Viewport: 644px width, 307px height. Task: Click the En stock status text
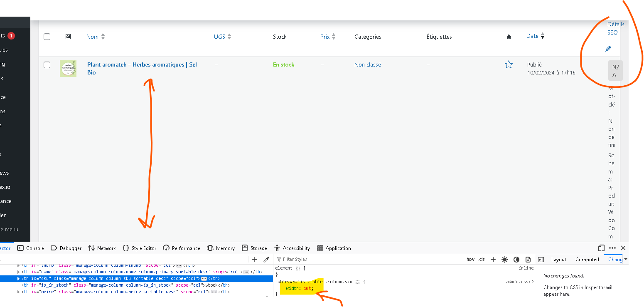pyautogui.click(x=283, y=64)
